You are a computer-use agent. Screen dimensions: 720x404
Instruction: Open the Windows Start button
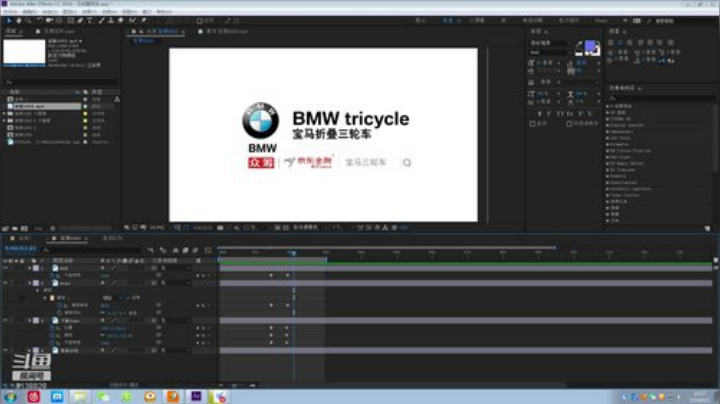point(10,397)
